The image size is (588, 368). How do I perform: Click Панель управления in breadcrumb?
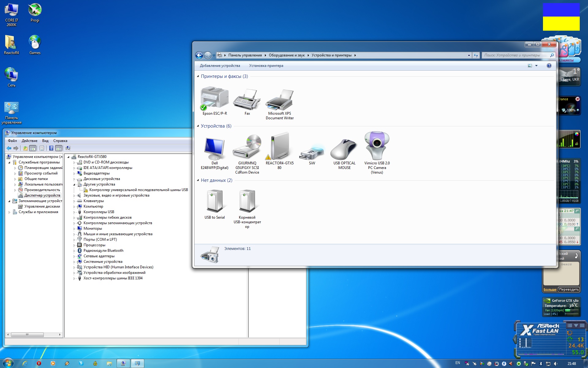[x=245, y=55]
